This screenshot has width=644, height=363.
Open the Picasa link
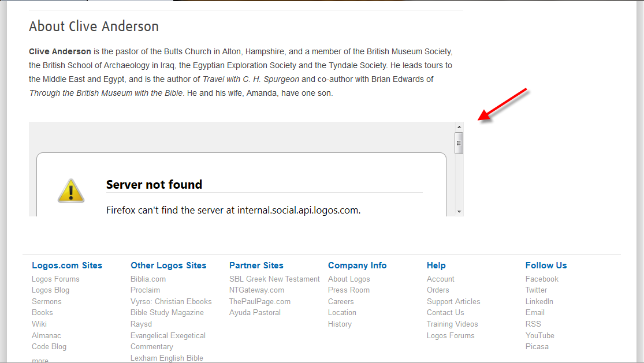point(537,347)
